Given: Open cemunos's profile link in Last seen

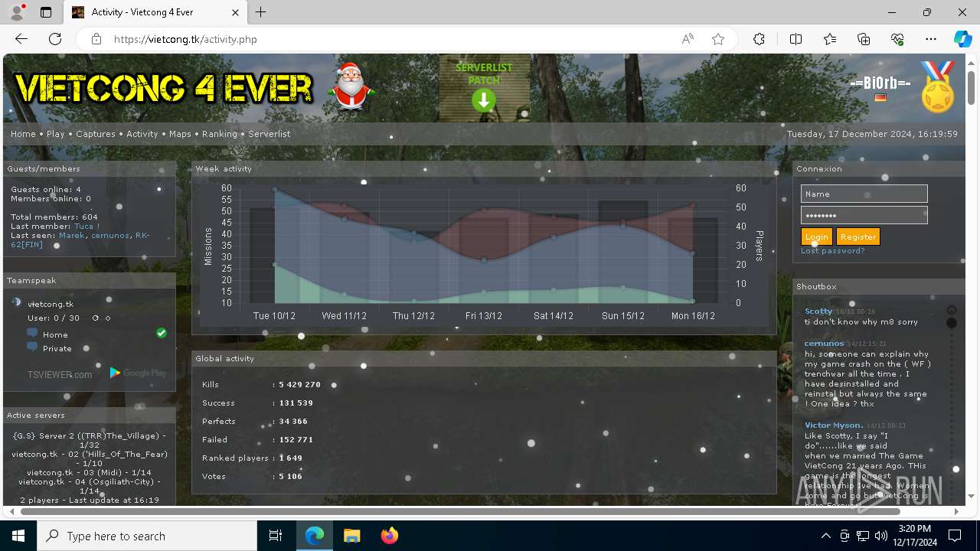Looking at the screenshot, I should 110,235.
